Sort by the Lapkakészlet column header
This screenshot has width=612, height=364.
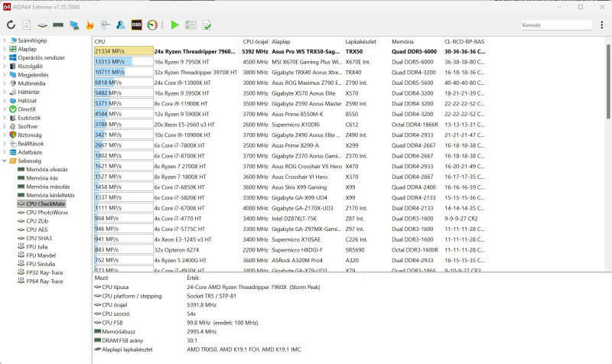click(366, 41)
